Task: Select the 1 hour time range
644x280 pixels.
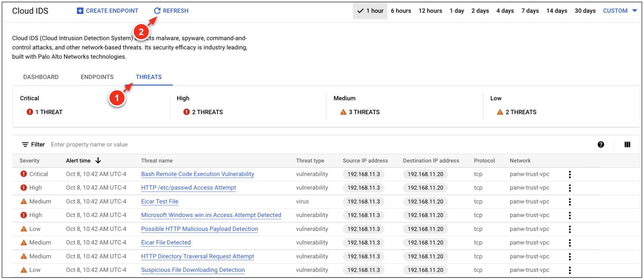Action: pos(370,11)
